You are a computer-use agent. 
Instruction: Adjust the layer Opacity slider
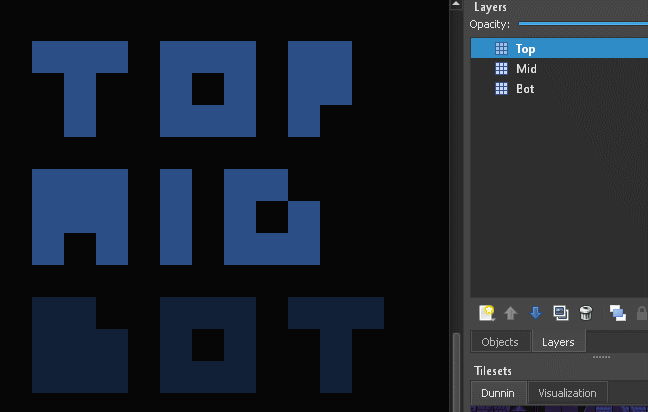pyautogui.click(x=583, y=24)
